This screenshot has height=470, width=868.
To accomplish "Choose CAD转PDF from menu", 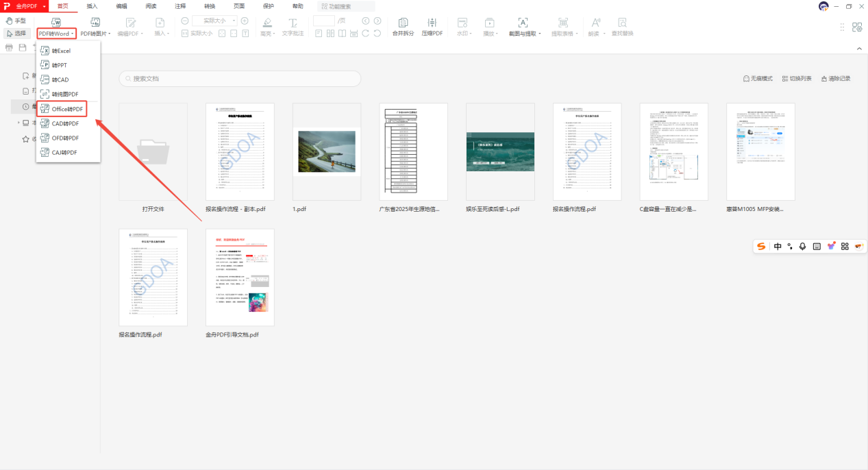I will 69,123.
